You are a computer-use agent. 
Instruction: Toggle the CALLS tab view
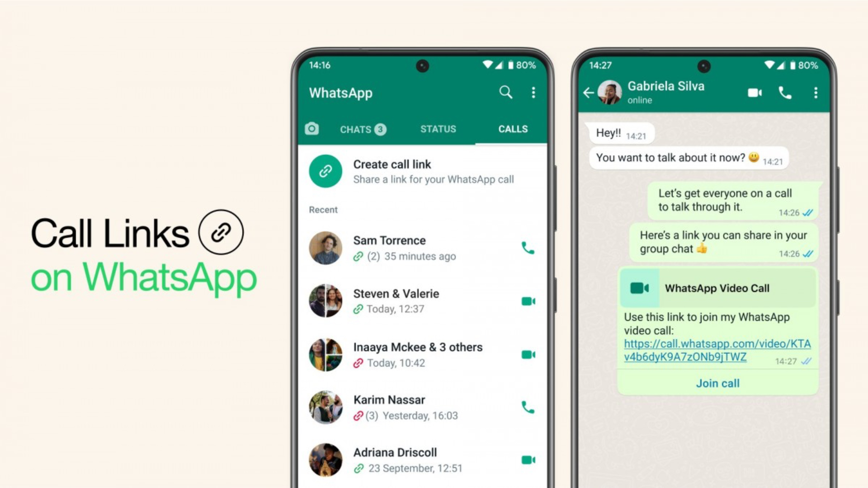click(x=511, y=129)
